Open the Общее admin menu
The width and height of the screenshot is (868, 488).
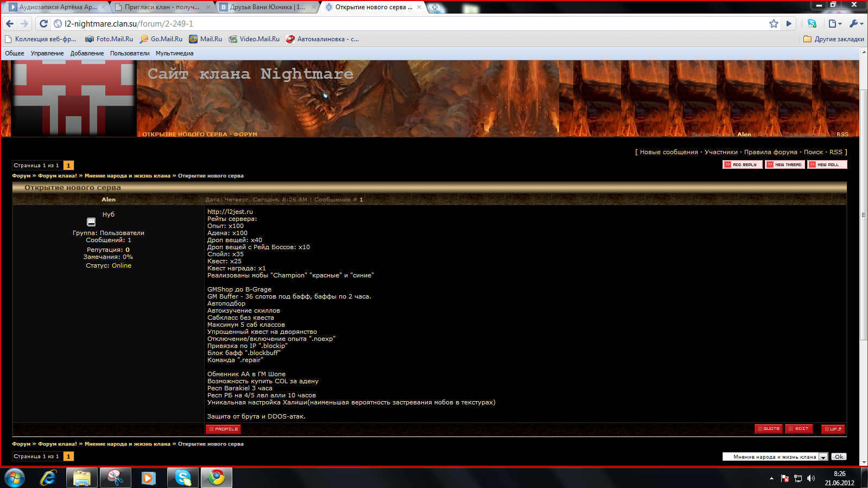tap(15, 53)
